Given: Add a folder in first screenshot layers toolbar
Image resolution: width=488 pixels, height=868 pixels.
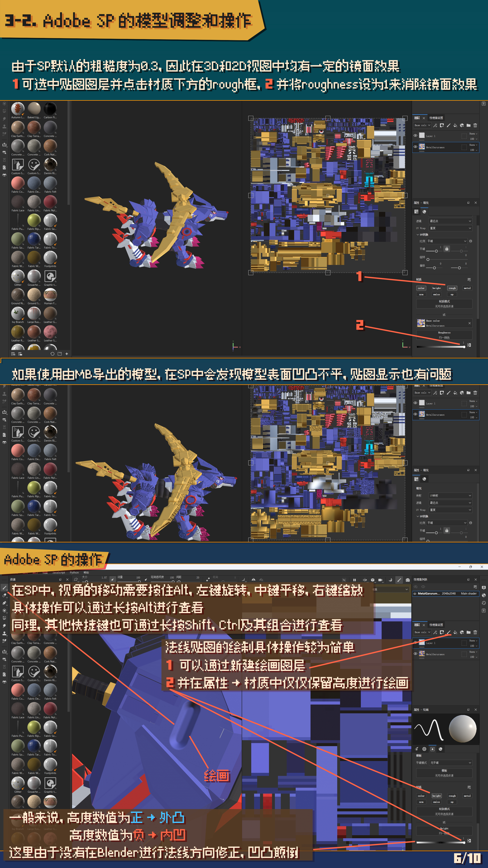Looking at the screenshot, I should point(469,125).
